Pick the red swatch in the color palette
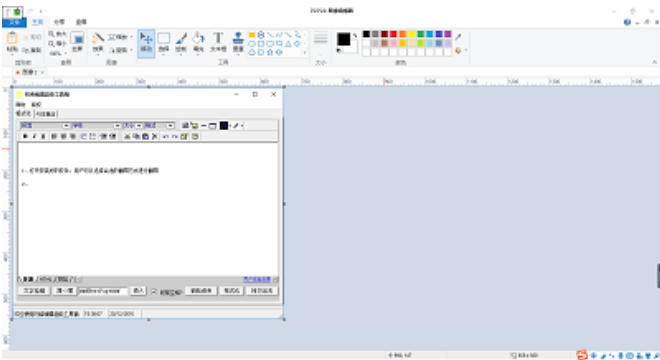This screenshot has width=660, height=360. (x=394, y=34)
